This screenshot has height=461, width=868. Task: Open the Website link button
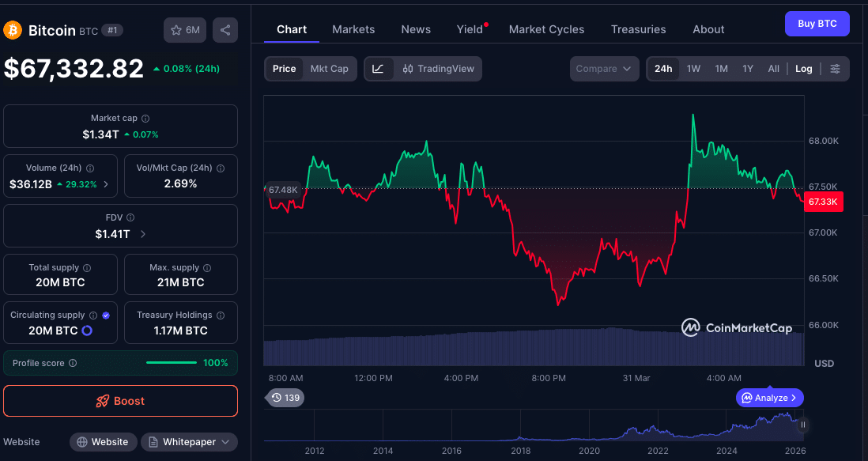(x=103, y=442)
